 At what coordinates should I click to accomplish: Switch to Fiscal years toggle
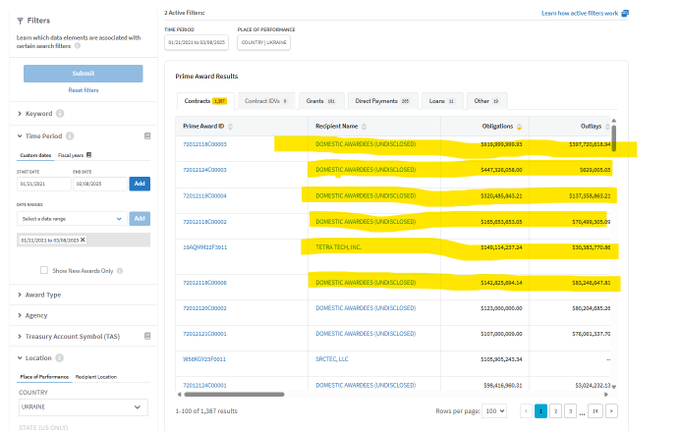click(x=76, y=155)
